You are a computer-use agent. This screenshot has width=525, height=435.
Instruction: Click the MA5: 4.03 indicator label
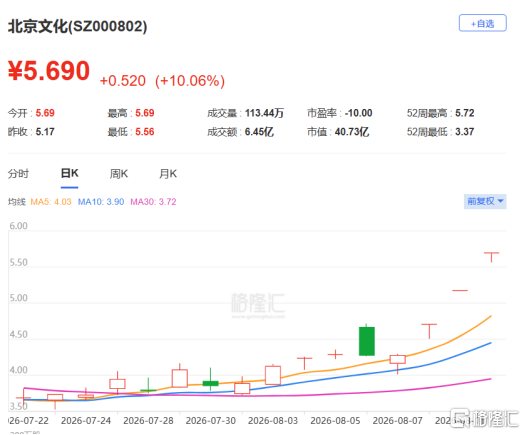(51, 202)
